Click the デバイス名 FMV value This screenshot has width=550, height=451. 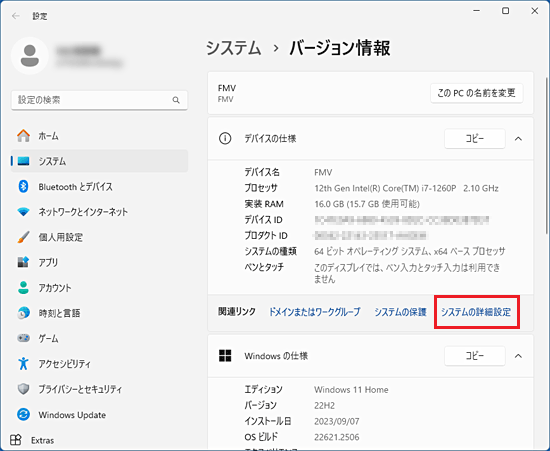[323, 173]
